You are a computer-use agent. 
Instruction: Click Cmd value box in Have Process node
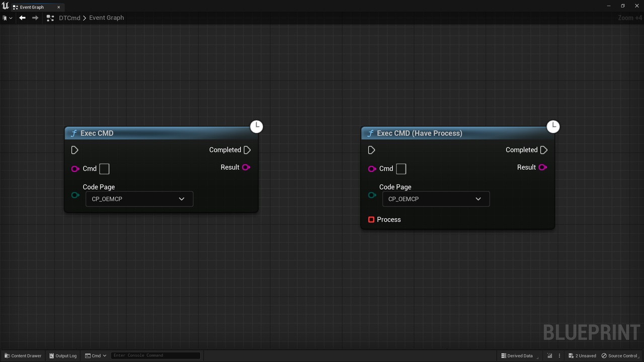[x=401, y=169]
